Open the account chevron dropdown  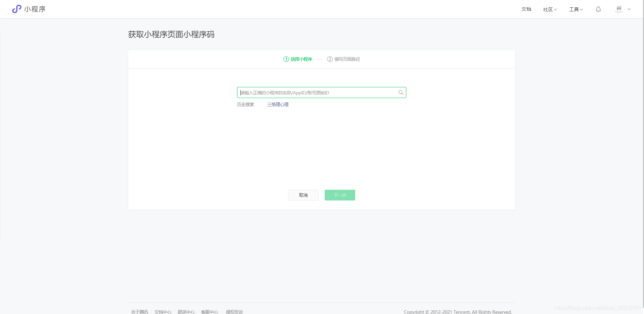pyautogui.click(x=629, y=9)
